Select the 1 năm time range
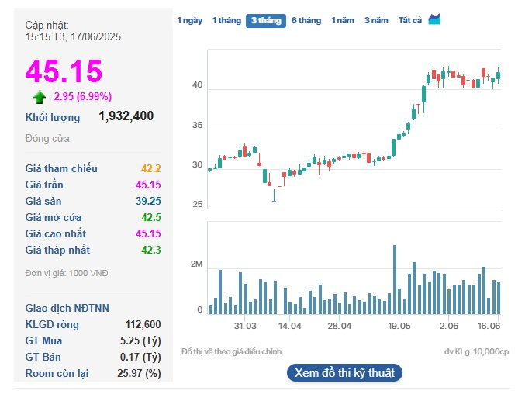Viewport: 532px width, 394px height. pos(343,21)
